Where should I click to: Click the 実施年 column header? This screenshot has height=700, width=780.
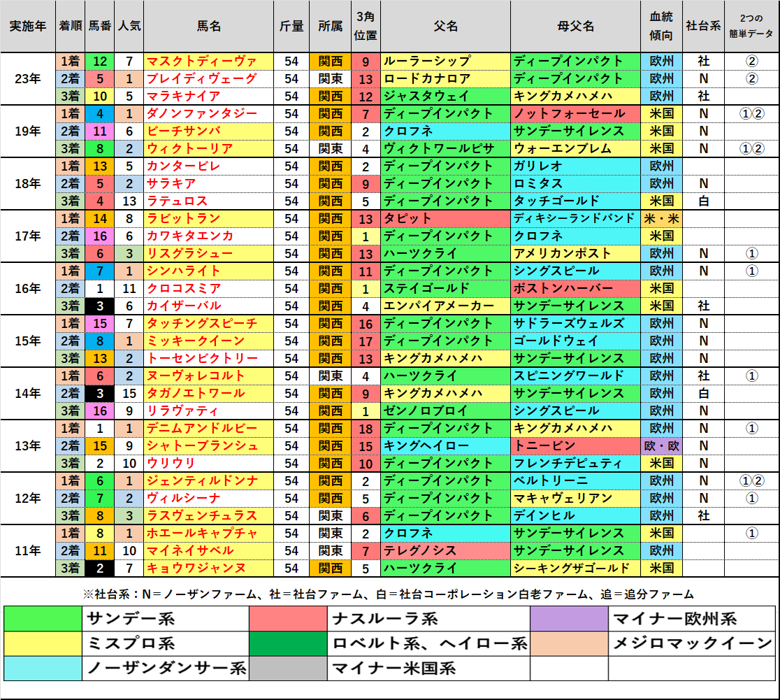tap(28, 27)
